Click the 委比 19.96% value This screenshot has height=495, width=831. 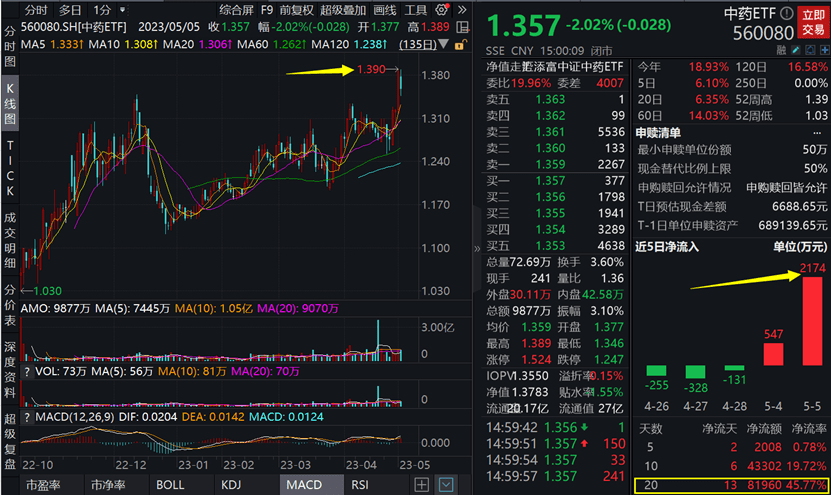pyautogui.click(x=531, y=83)
